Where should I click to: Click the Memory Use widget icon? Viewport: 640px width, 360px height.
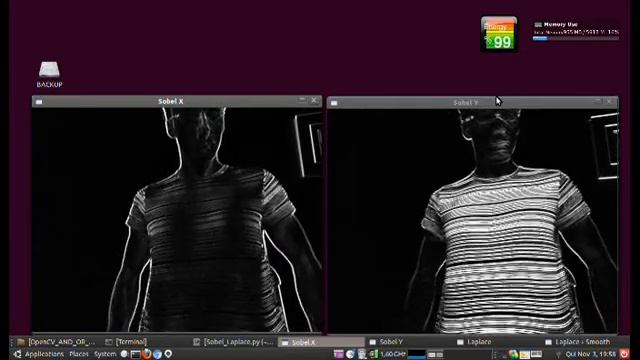(538, 24)
